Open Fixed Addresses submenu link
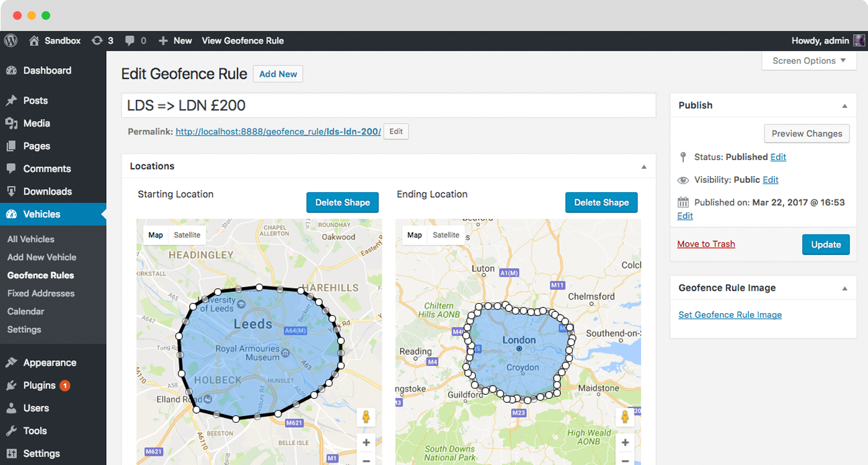 tap(41, 293)
